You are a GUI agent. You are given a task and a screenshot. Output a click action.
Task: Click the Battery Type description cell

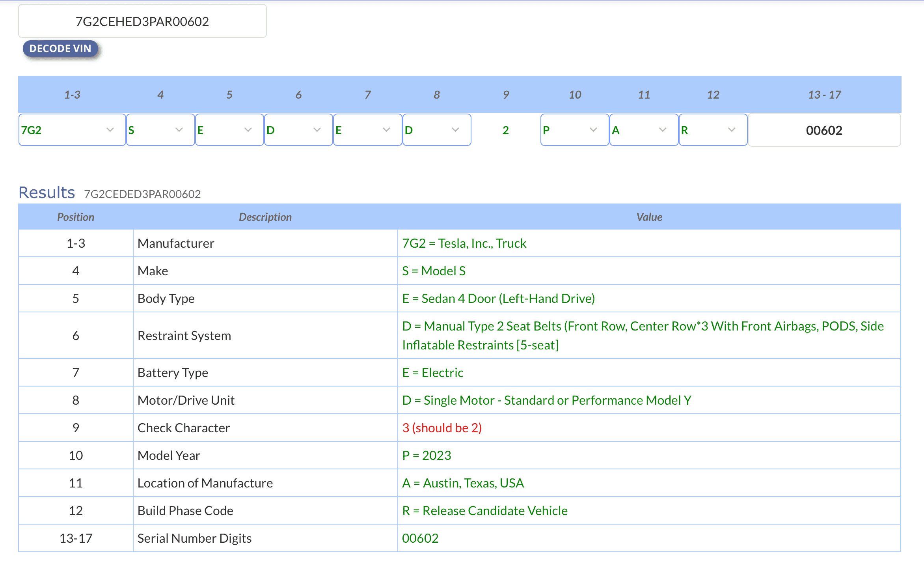pyautogui.click(x=265, y=373)
